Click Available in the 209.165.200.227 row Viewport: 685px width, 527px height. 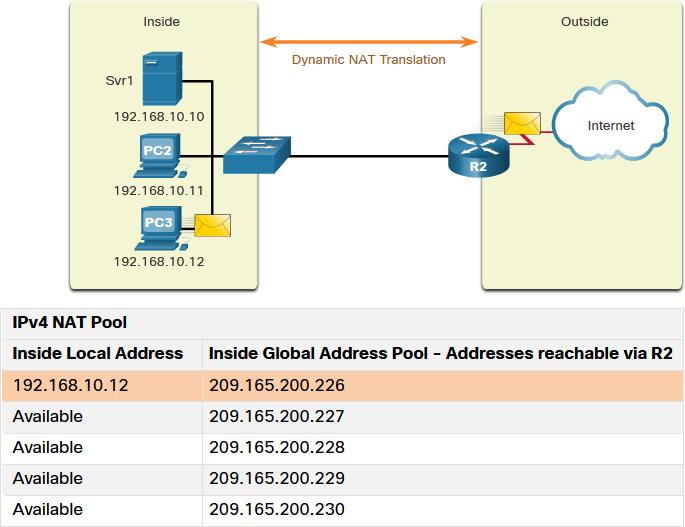click(x=48, y=416)
